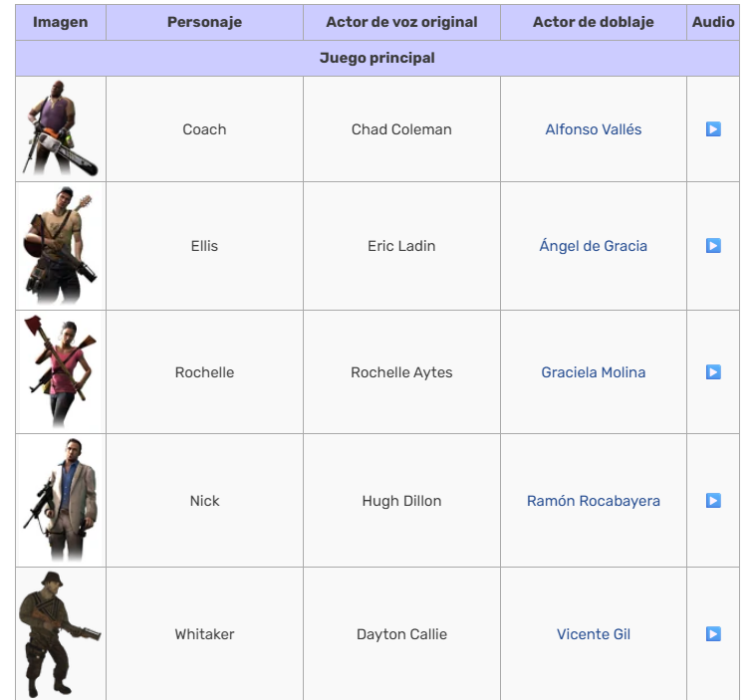The width and height of the screenshot is (752, 700).
Task: Play Nick's dubbing audio sample
Action: (713, 501)
